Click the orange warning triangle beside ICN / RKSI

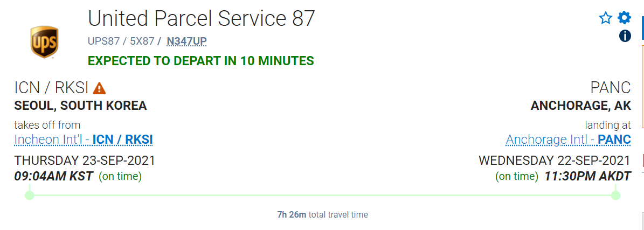click(x=99, y=88)
